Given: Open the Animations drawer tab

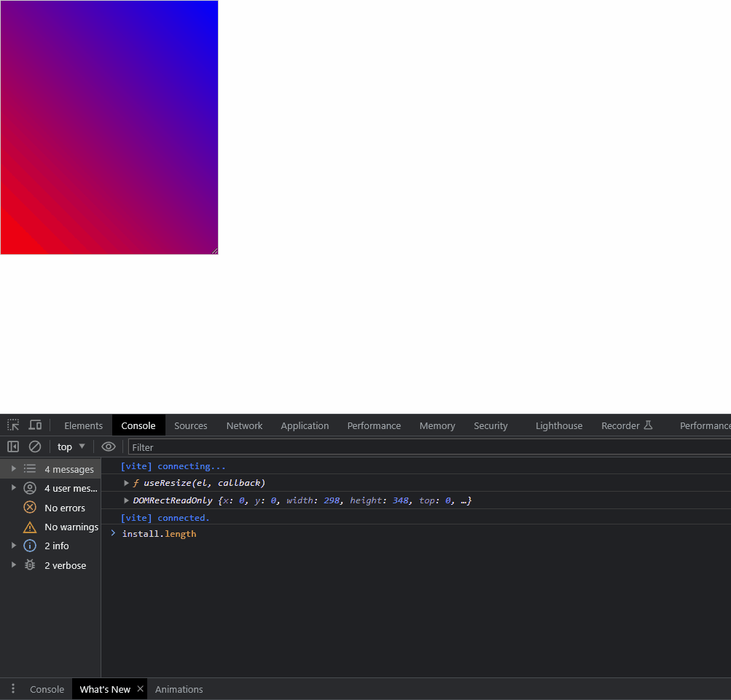Looking at the screenshot, I should click(x=179, y=689).
